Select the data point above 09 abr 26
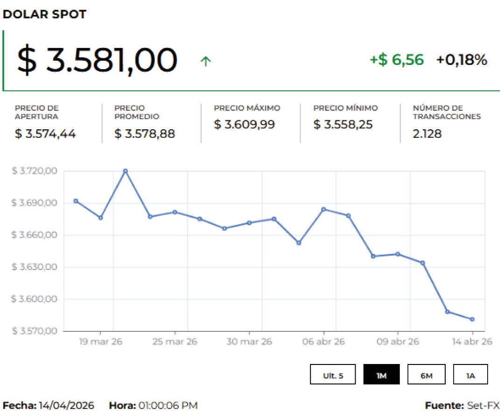Screen dimensions: 504x420 pyautogui.click(x=398, y=254)
